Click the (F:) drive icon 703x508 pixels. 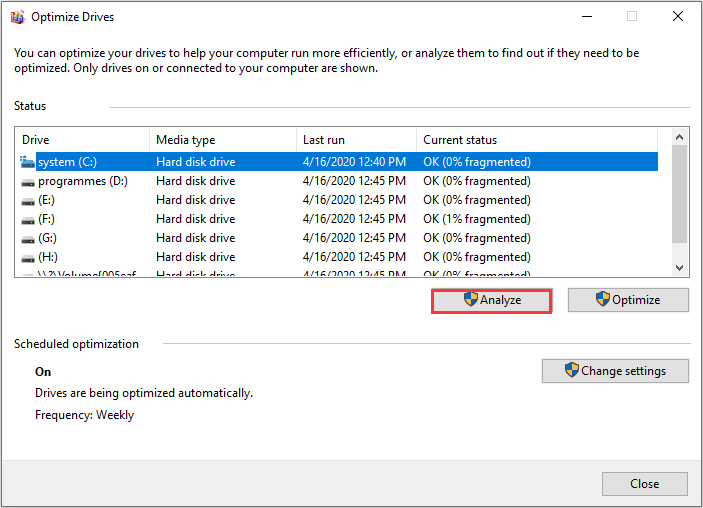[x=28, y=220]
